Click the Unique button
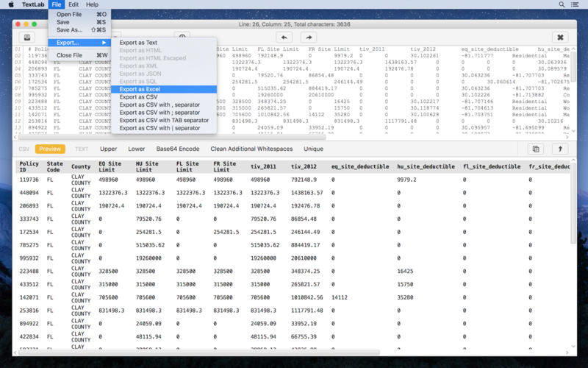This screenshot has height=368, width=588. point(314,149)
